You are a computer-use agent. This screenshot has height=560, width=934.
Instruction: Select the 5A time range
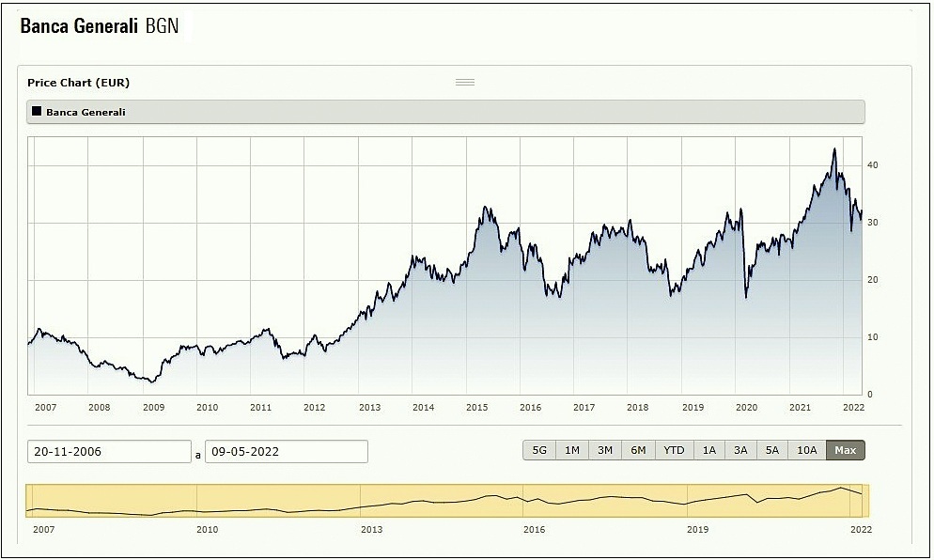[772, 450]
